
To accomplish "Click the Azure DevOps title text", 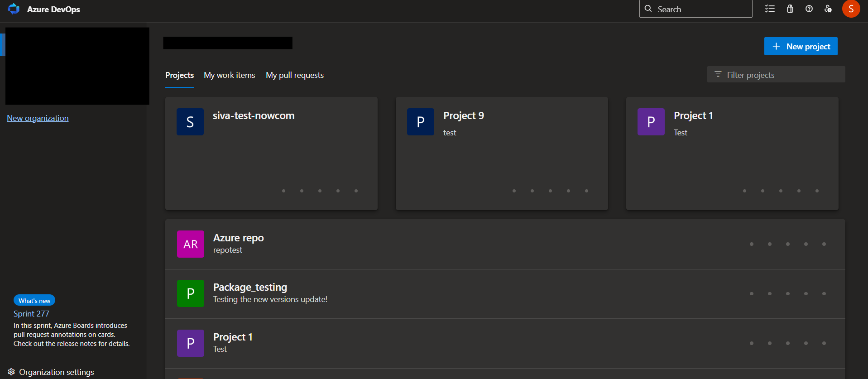I will (53, 10).
